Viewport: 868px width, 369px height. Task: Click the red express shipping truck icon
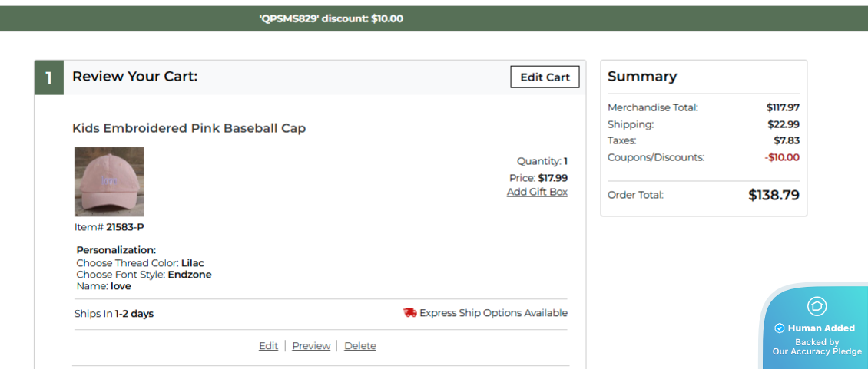click(x=409, y=313)
